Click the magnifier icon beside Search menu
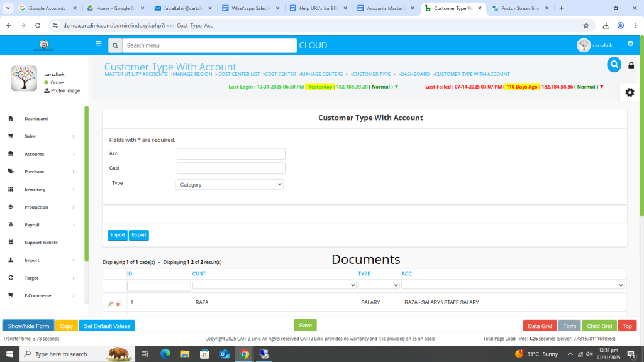Viewport: 644px width, 362px height. (114, 45)
